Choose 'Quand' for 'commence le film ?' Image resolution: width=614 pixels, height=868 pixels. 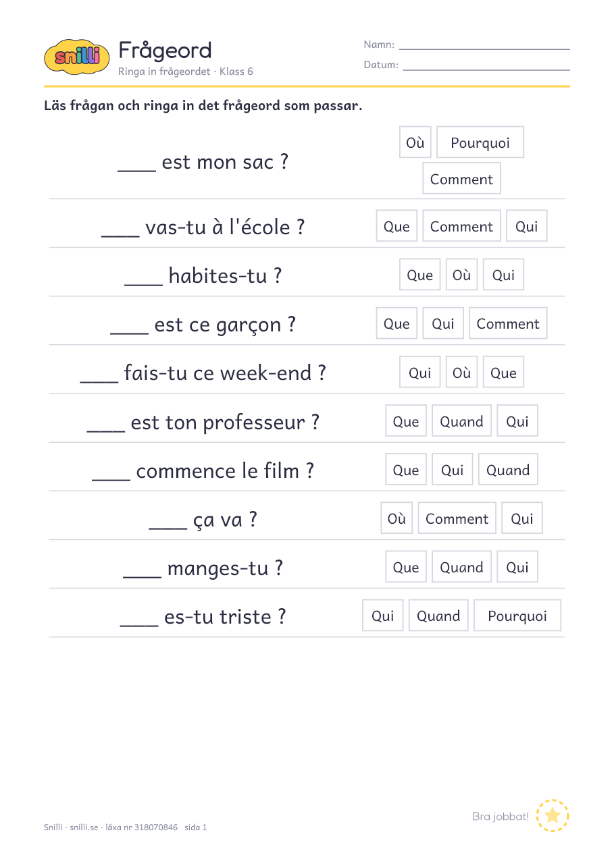(x=508, y=470)
